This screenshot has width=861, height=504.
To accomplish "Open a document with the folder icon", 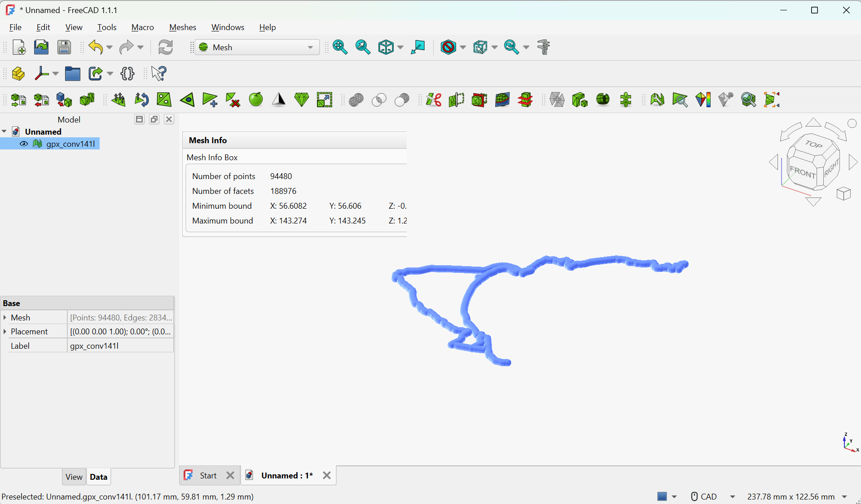I will (41, 47).
